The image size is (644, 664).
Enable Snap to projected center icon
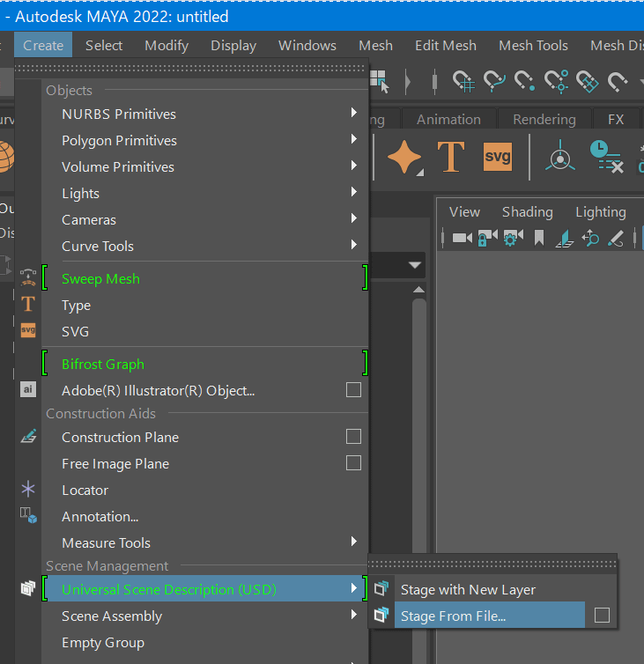556,81
